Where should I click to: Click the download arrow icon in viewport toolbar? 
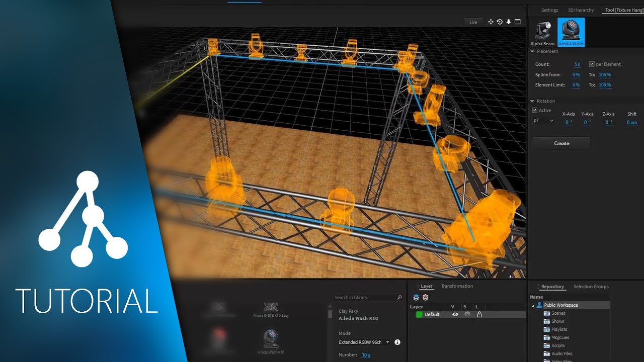509,22
